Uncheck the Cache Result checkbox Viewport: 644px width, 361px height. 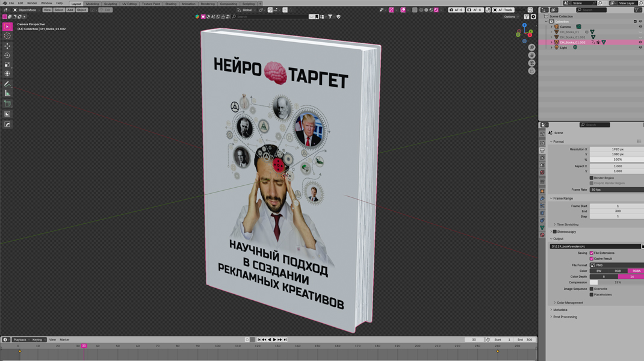(592, 259)
